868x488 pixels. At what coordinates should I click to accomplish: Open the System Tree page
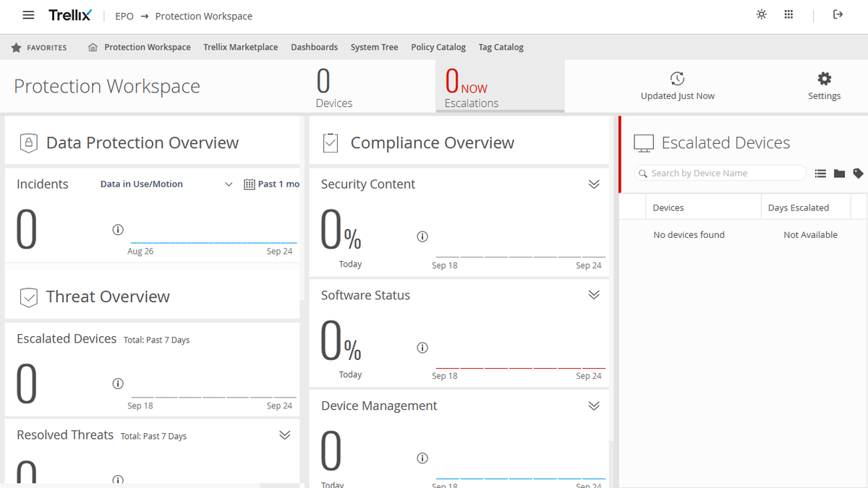pos(374,47)
